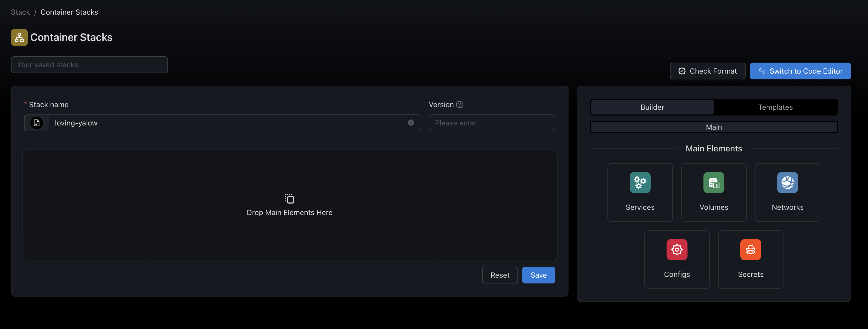Focus the Version input field
This screenshot has height=329, width=868.
coord(491,123)
